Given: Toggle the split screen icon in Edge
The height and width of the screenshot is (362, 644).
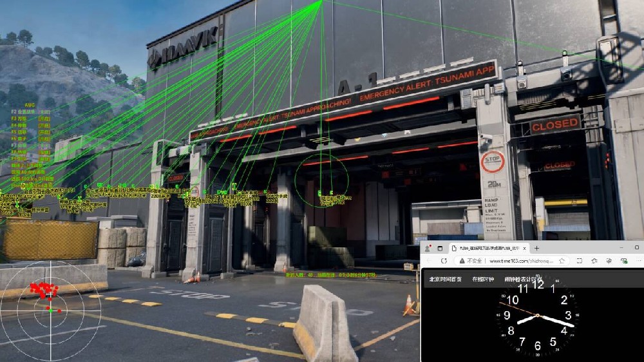Looking at the screenshot, I should click(x=579, y=261).
